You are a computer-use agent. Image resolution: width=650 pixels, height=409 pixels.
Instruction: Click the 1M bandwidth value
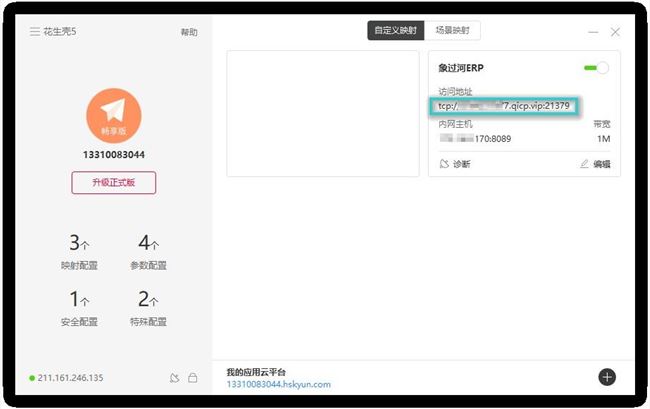(604, 139)
